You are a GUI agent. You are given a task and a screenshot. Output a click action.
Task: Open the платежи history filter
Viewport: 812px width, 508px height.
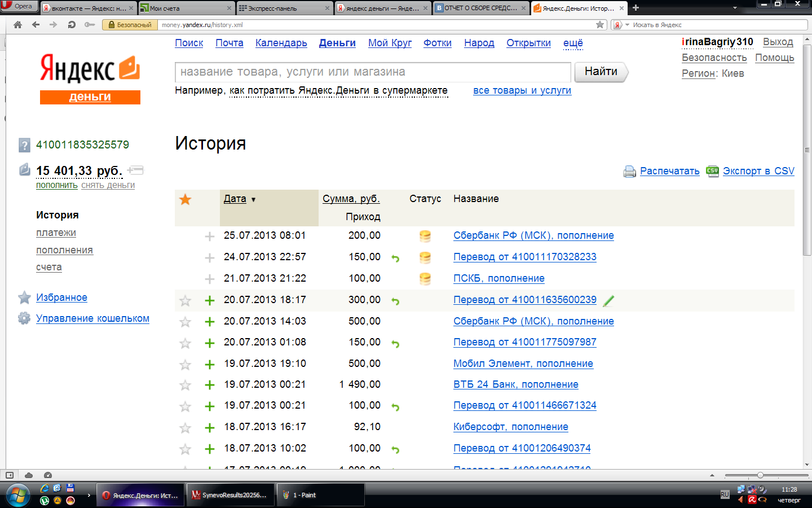(56, 233)
